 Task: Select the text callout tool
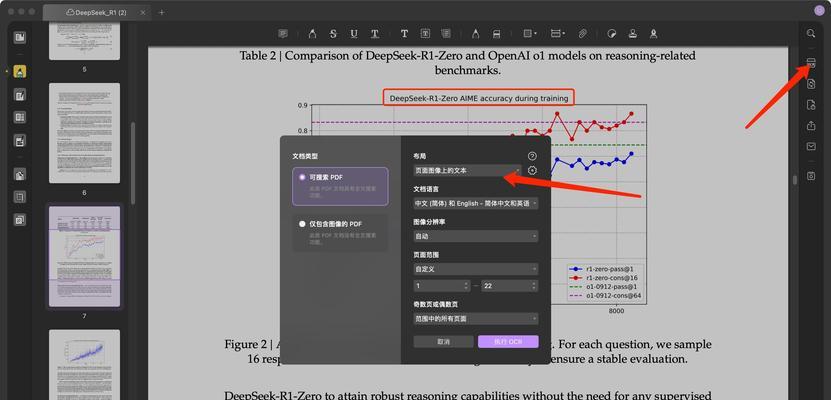pyautogui.click(x=446, y=34)
